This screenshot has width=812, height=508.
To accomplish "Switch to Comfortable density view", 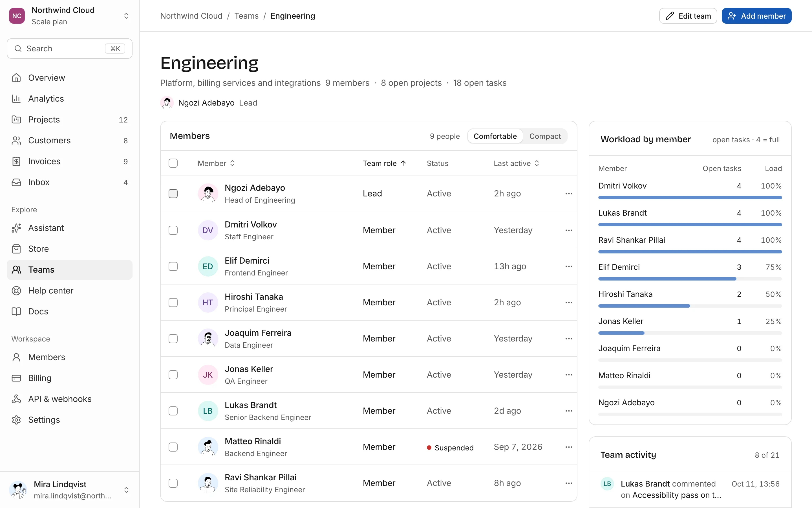I will pos(495,136).
